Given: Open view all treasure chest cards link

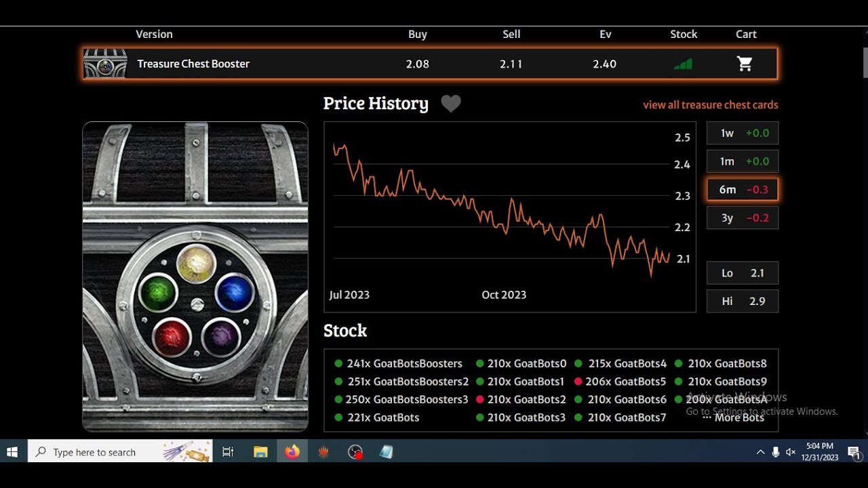Looking at the screenshot, I should pyautogui.click(x=711, y=105).
